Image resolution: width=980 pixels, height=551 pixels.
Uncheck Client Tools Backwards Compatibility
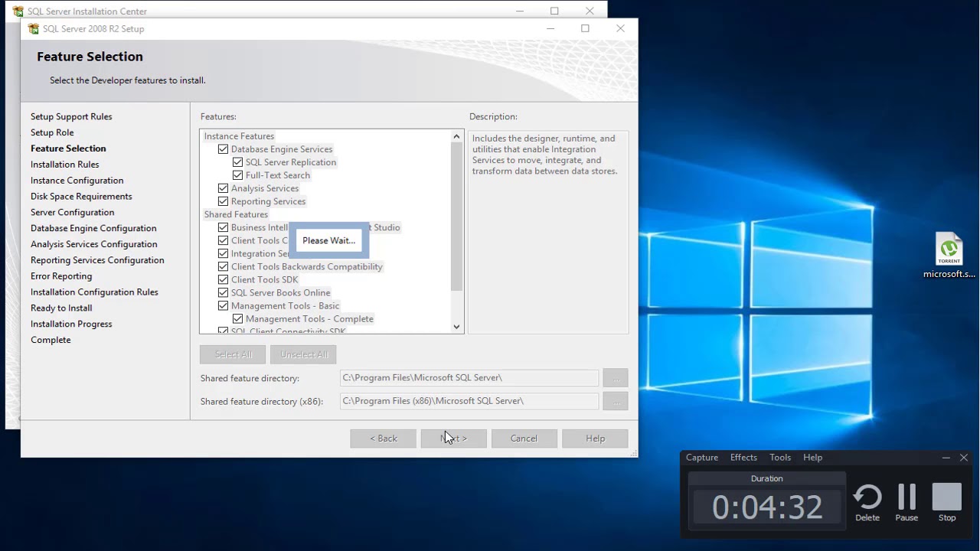[x=223, y=266]
